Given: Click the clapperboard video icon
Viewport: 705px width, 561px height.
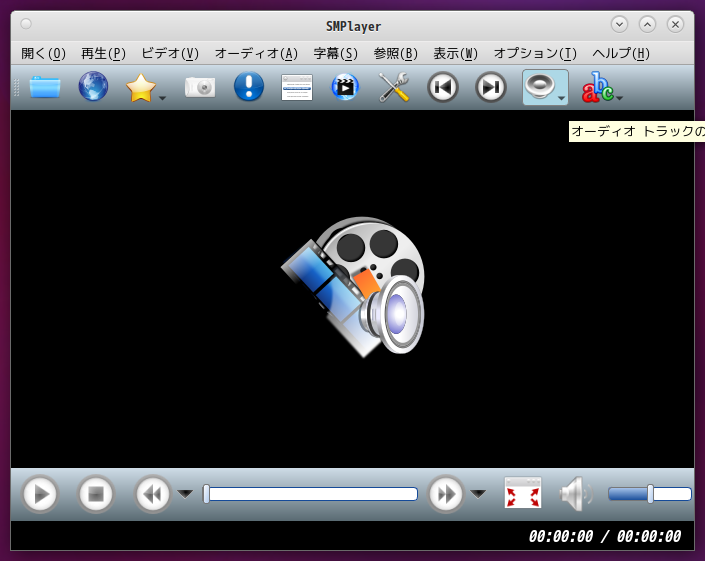Looking at the screenshot, I should pyautogui.click(x=345, y=87).
